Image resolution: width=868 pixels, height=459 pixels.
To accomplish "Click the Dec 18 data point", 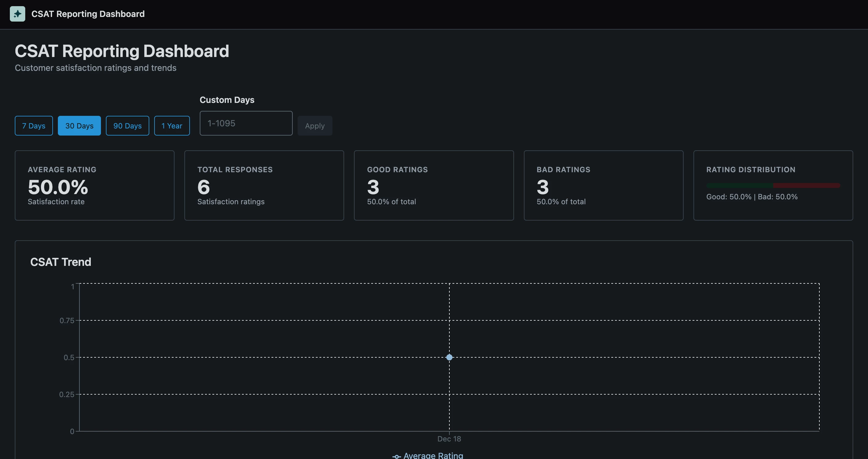I will coord(449,357).
